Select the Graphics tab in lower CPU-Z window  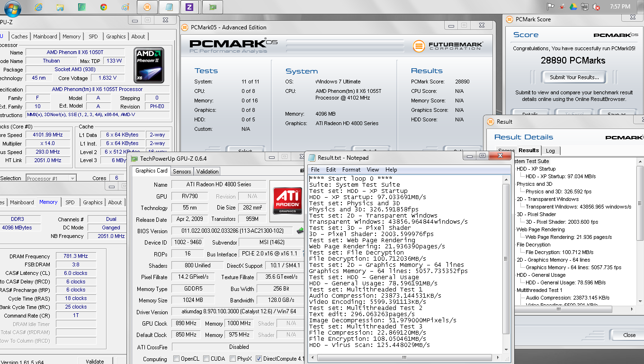coord(93,202)
